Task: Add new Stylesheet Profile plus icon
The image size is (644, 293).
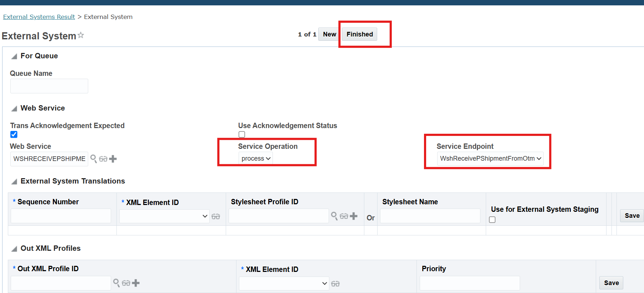Action: pos(354,216)
